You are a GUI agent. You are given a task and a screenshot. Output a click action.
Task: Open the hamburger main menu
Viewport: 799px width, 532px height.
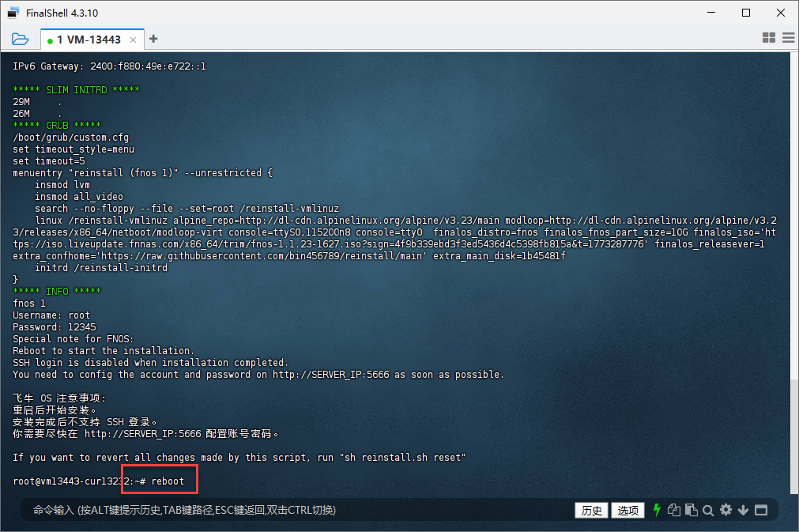pos(788,38)
